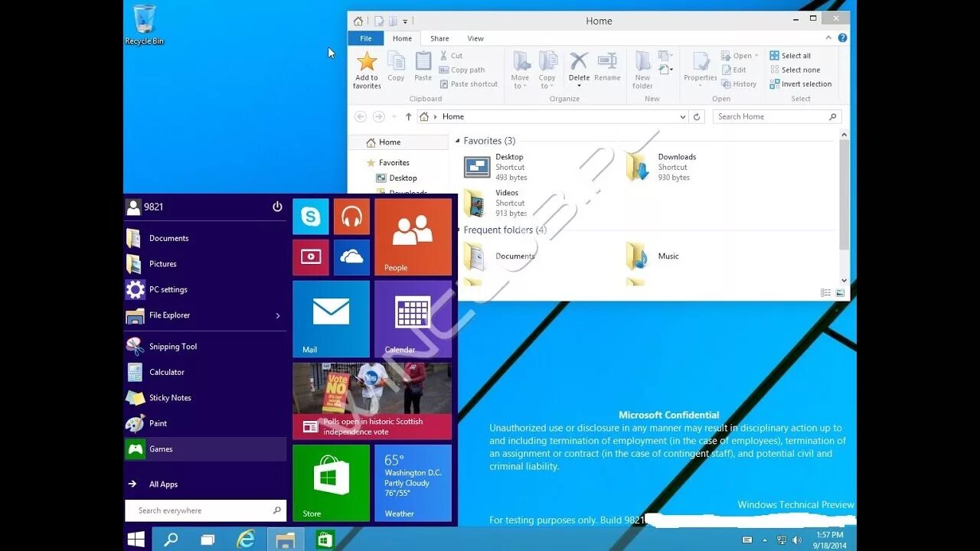Open the Skype tile in Start menu
Viewport: 980px width, 551px height.
tap(311, 217)
